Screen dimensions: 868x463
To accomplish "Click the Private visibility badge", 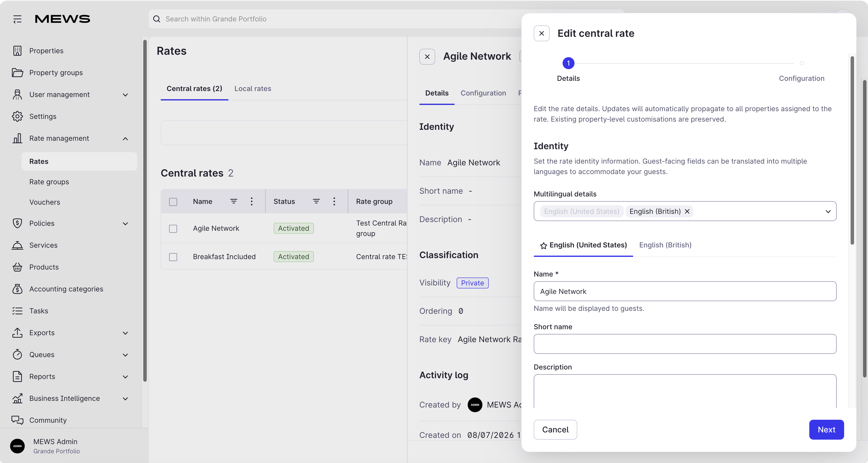I will coord(472,283).
